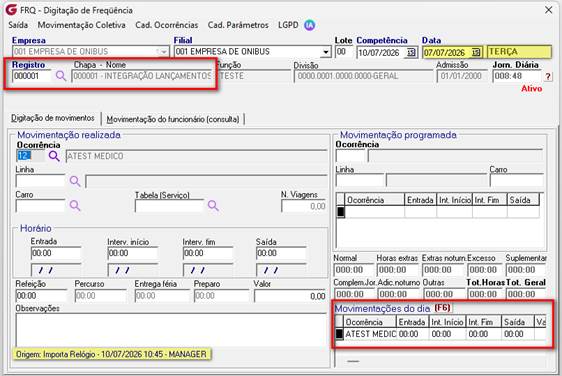Click the date field below Entrada
The height and width of the screenshot is (376, 562).
click(56, 270)
